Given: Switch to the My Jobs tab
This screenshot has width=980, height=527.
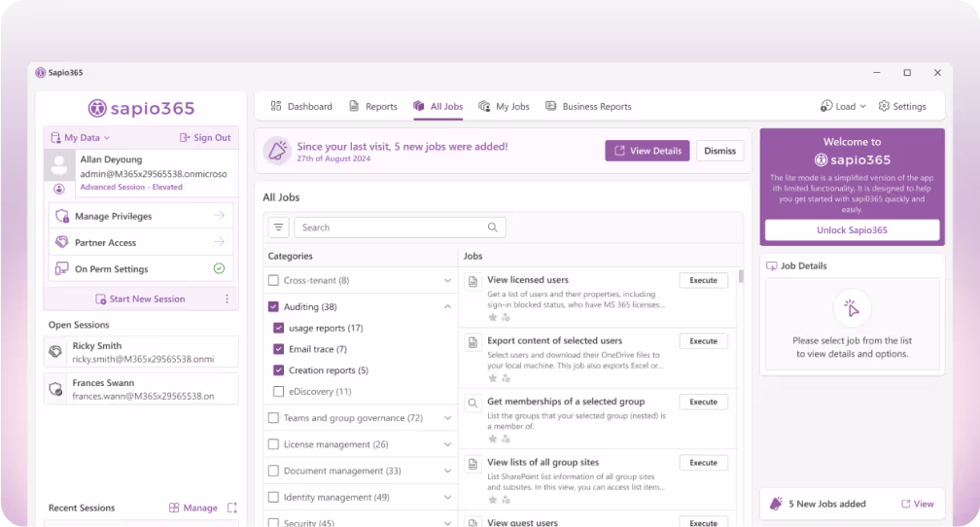Looking at the screenshot, I should click(504, 106).
